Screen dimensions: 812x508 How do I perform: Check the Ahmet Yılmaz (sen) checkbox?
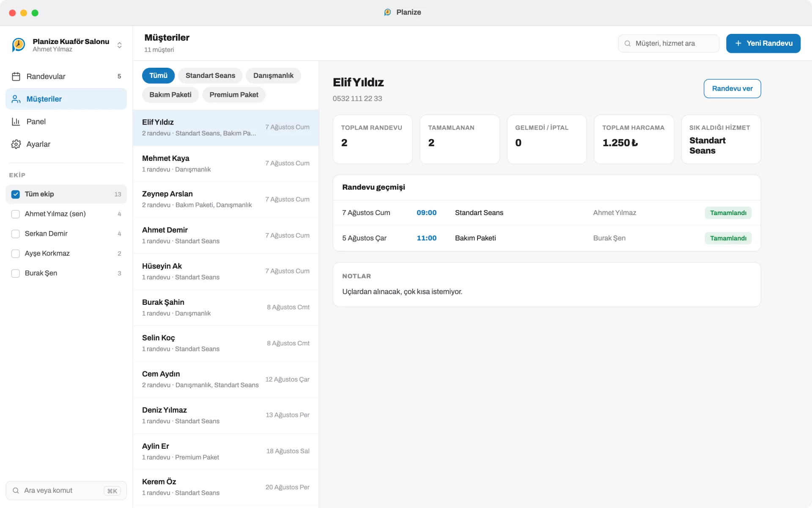[16, 214]
